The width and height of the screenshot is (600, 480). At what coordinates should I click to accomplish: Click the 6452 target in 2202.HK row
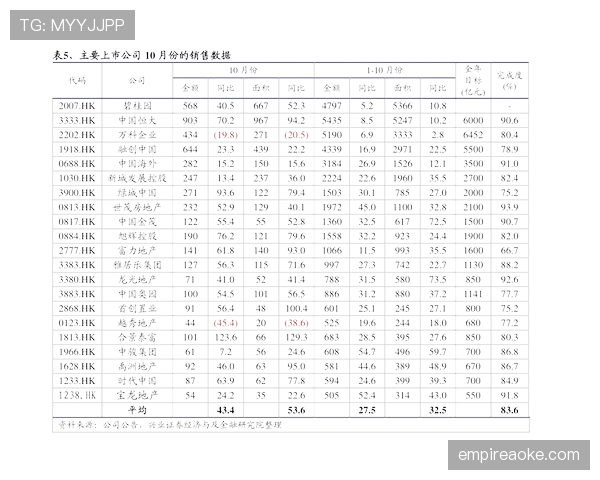473,135
